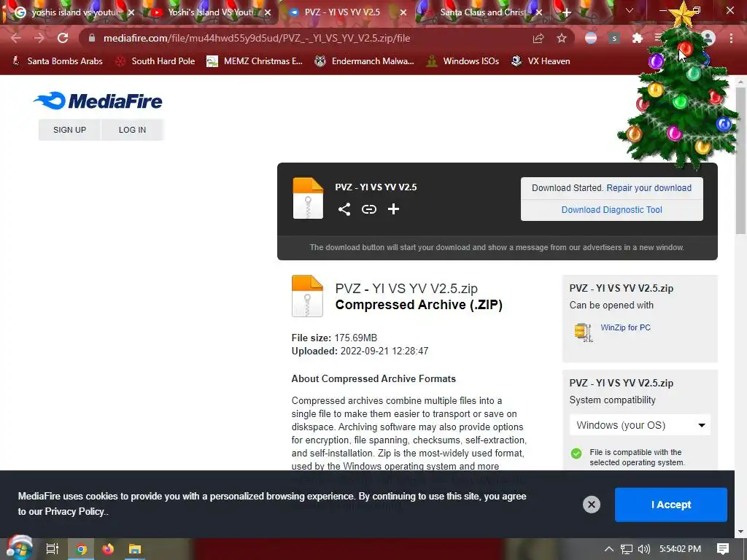Click the browser forward arrow
747x560 pixels.
click(x=39, y=38)
